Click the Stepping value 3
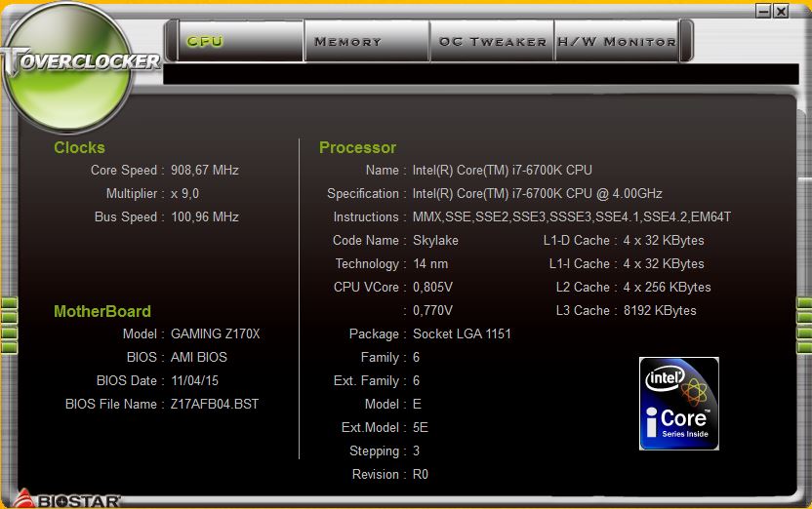The image size is (812, 509). tap(417, 451)
